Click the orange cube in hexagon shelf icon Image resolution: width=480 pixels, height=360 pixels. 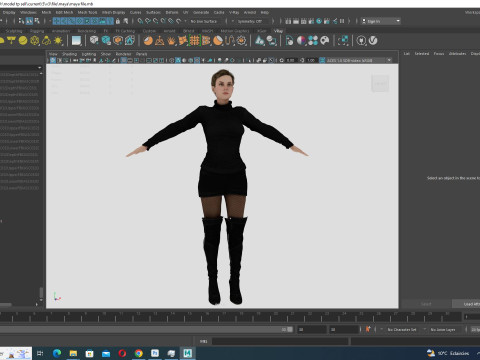[x=118, y=41]
